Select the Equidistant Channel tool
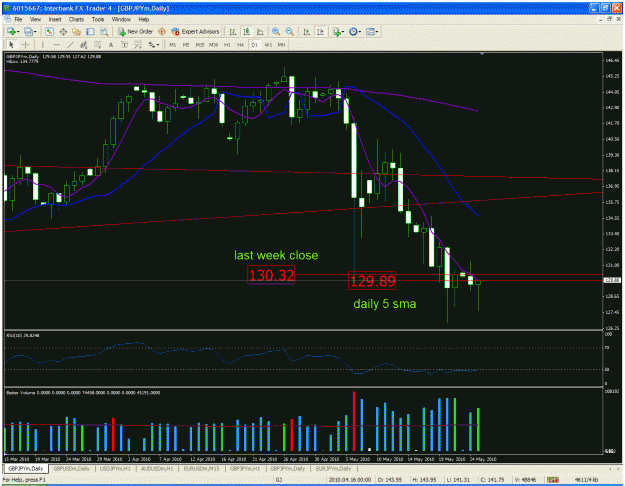625x486 pixels. [x=84, y=45]
